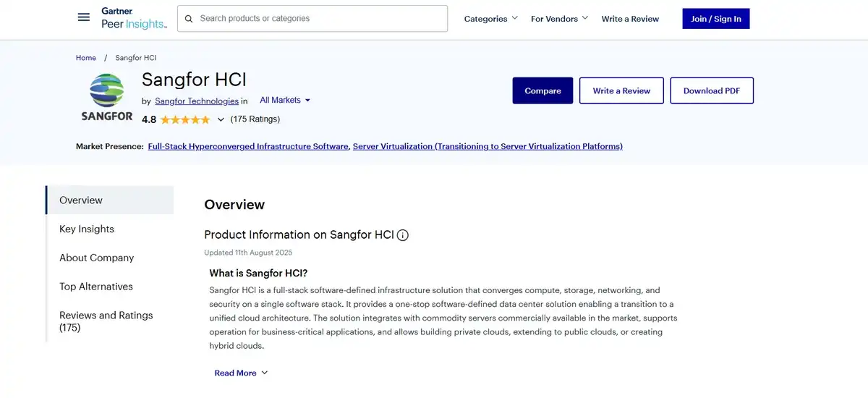Viewport: 868px width, 398px height.
Task: Expand the Categories menu
Action: (x=491, y=19)
